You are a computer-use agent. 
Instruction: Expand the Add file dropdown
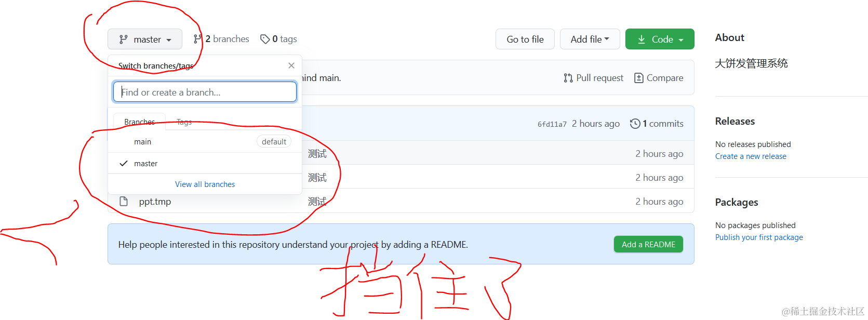tap(590, 39)
